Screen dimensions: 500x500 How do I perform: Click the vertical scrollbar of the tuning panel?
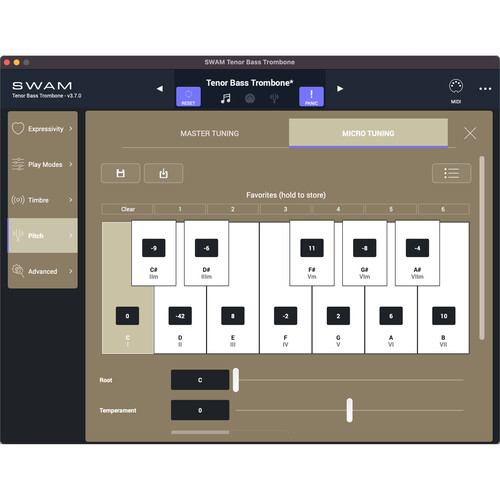[x=481, y=248]
